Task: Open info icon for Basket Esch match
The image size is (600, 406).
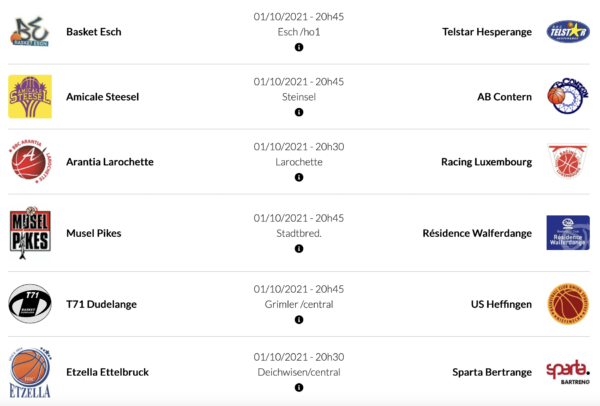Action: tap(299, 48)
